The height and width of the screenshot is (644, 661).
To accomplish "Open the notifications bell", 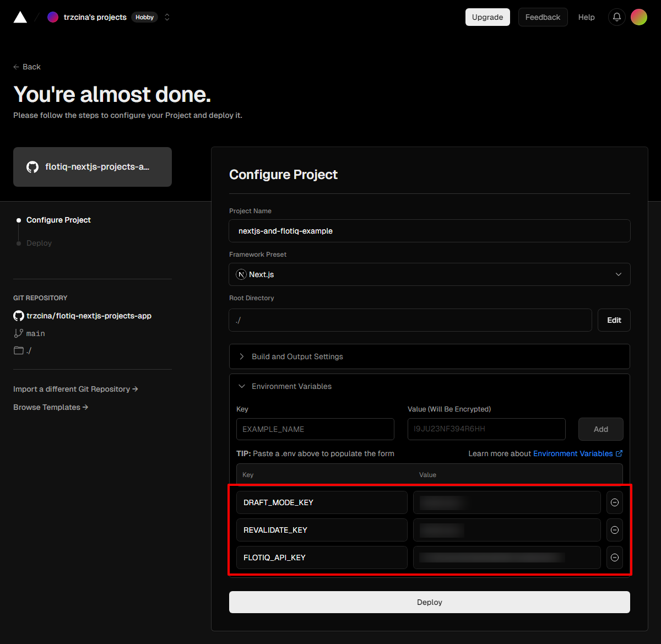I will [x=617, y=17].
